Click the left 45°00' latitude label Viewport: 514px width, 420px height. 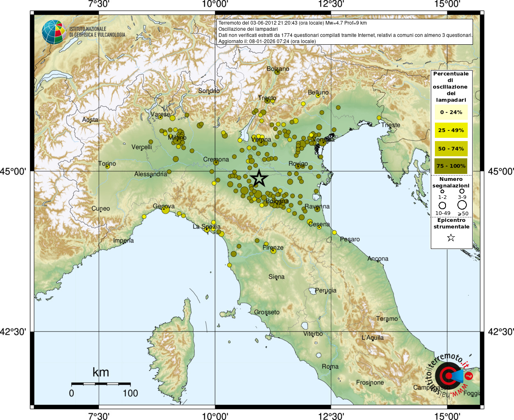point(13,171)
